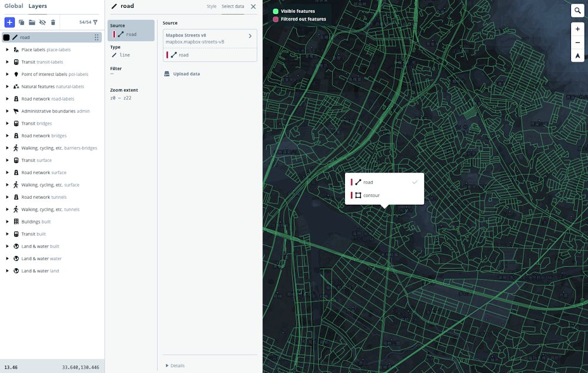This screenshot has width=588, height=373.
Task: Open the Zoom extent option
Action: click(131, 94)
